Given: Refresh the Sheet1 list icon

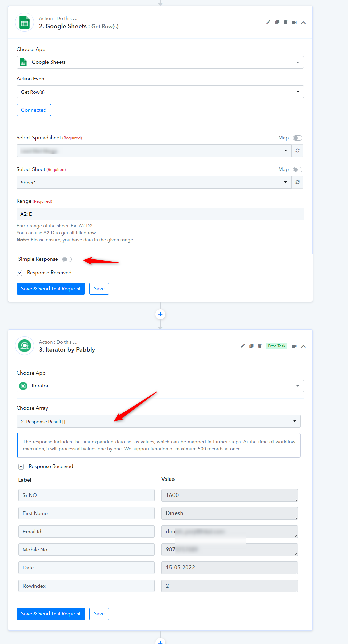Looking at the screenshot, I should coord(297,182).
